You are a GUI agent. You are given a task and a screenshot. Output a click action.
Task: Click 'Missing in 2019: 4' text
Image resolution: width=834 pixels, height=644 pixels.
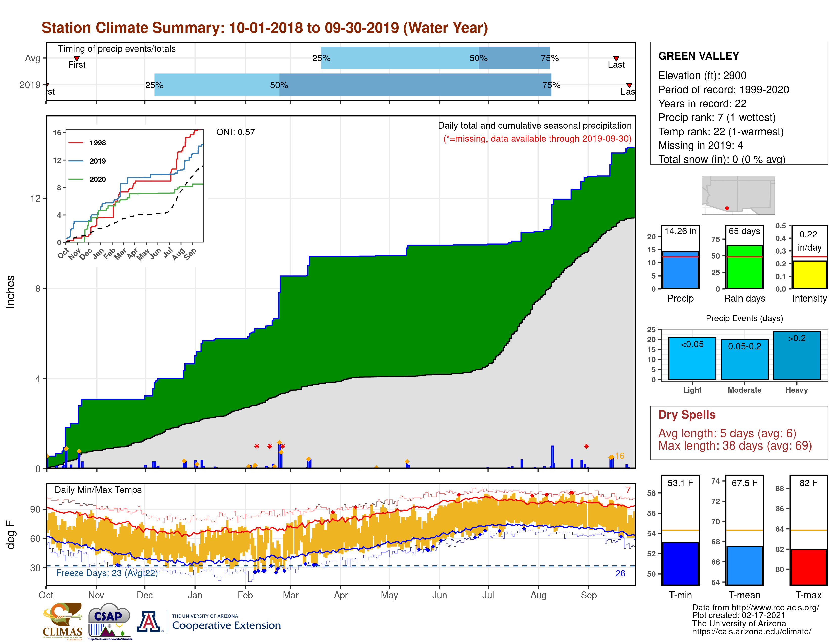(x=700, y=145)
